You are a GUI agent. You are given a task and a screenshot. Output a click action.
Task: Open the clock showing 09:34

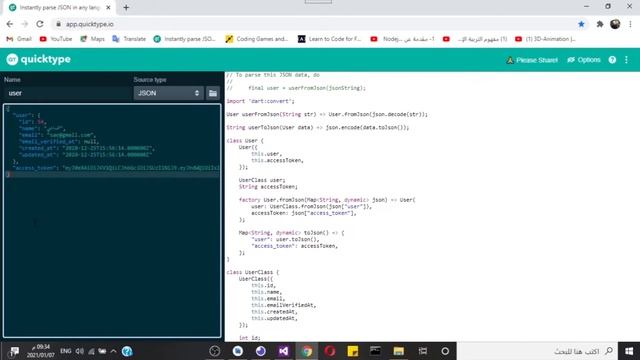(x=40, y=351)
